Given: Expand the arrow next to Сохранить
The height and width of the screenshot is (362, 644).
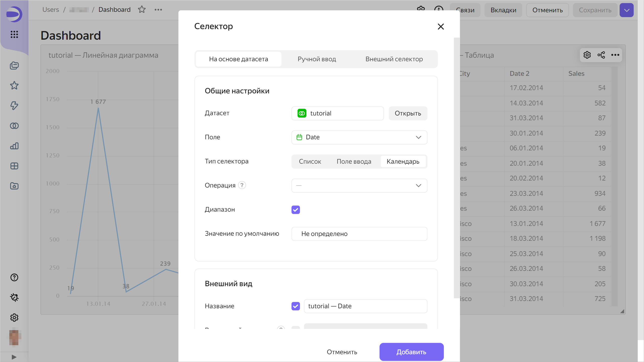Looking at the screenshot, I should [626, 10].
